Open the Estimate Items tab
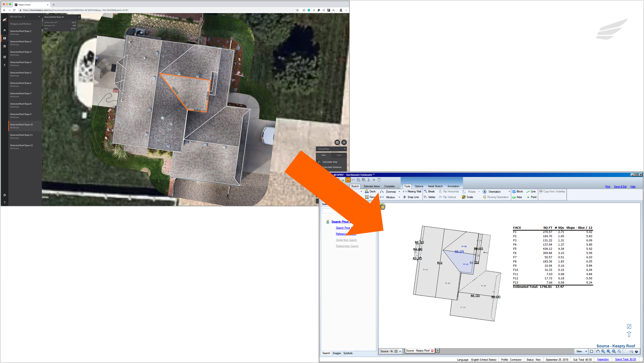 point(372,186)
